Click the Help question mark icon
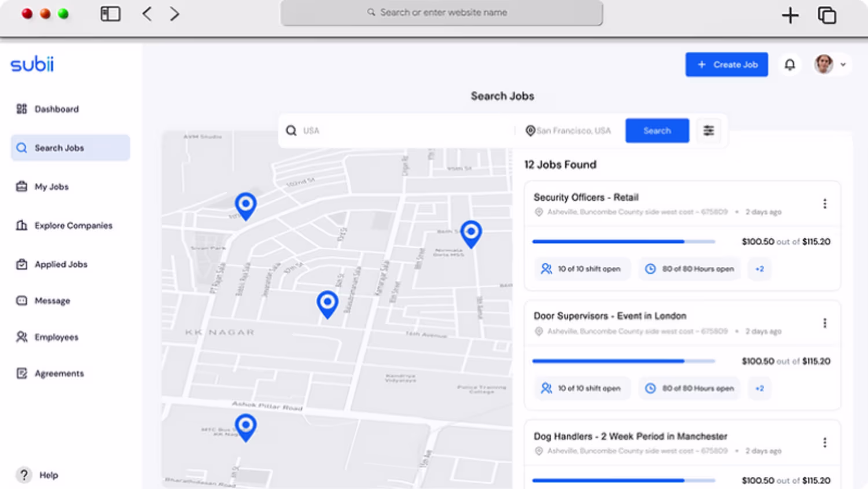The width and height of the screenshot is (868, 489). click(24, 475)
